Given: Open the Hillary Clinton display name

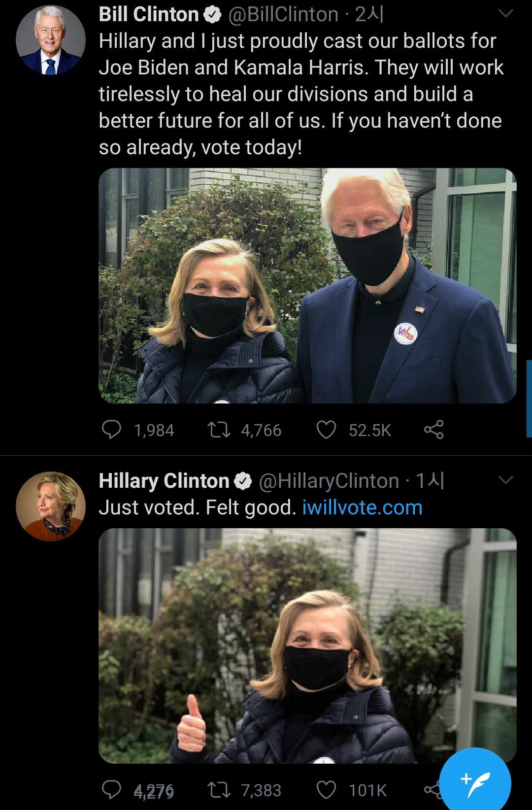Looking at the screenshot, I should tap(164, 481).
